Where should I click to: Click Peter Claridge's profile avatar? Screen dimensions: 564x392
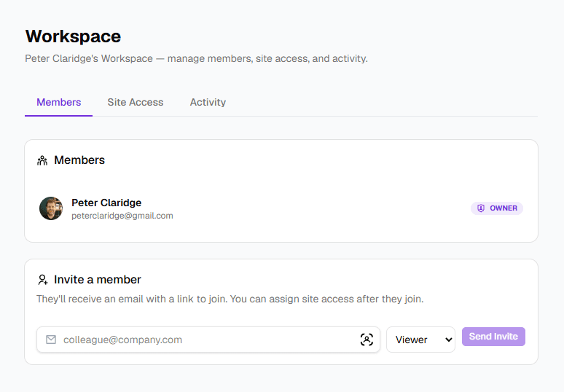tap(51, 208)
